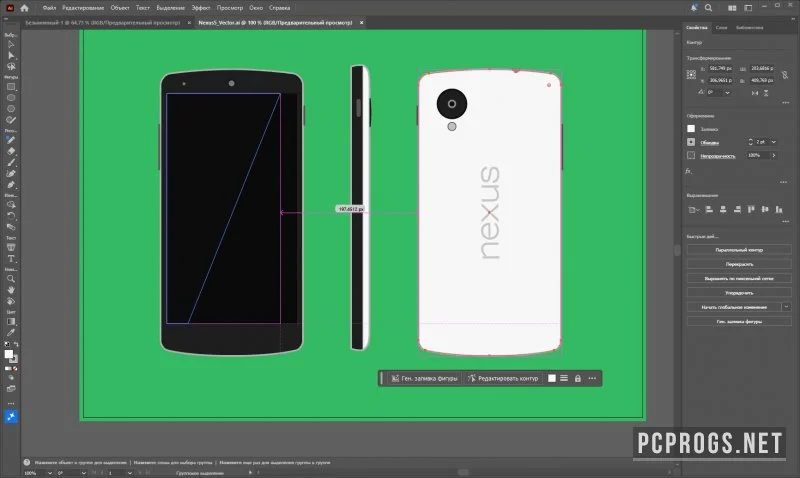Open the Объект menu
Image resolution: width=800 pixels, height=478 pixels.
120,8
